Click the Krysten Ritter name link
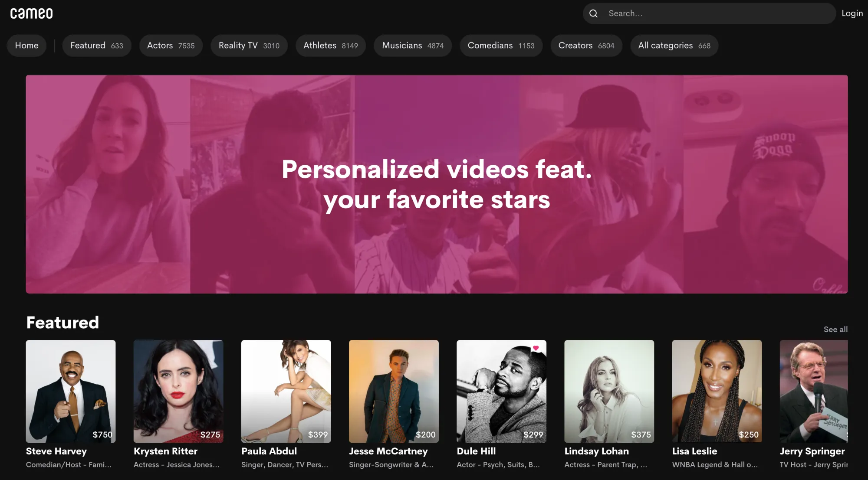Image resolution: width=868 pixels, height=480 pixels. (165, 451)
